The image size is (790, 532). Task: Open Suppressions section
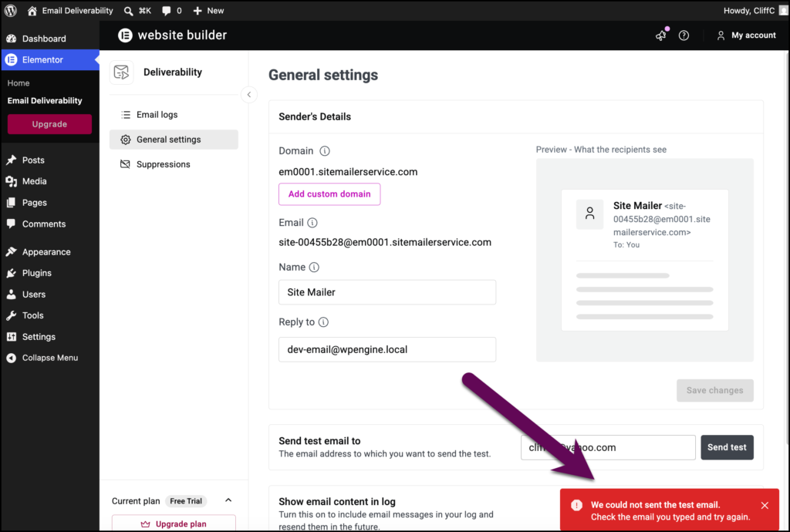pos(174,164)
